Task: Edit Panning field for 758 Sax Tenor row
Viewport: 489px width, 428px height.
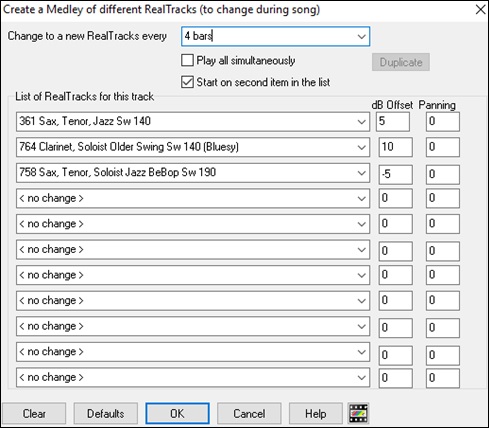Action: tap(443, 174)
